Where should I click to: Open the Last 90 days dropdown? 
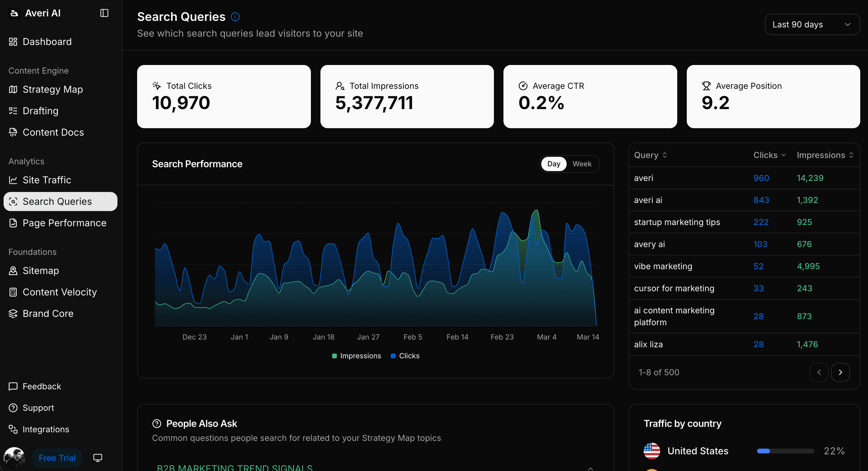point(812,25)
